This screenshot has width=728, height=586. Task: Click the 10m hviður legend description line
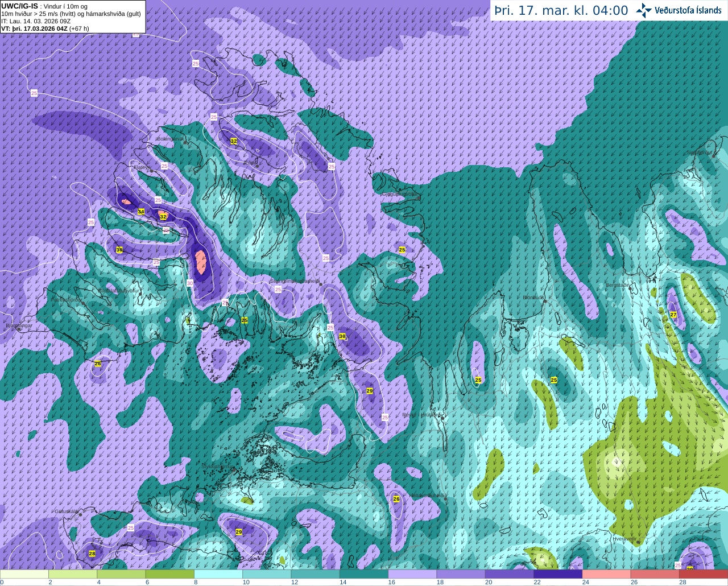pyautogui.click(x=71, y=14)
